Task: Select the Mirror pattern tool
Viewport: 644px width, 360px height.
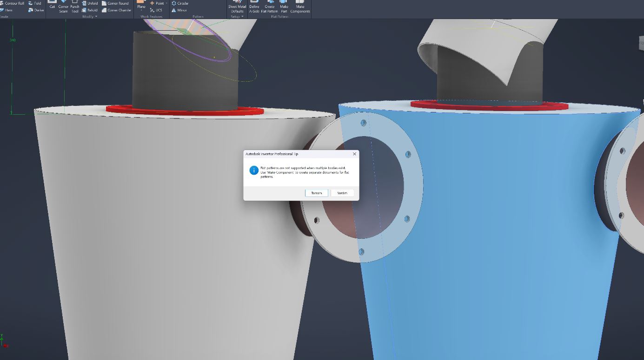Action: pyautogui.click(x=180, y=10)
